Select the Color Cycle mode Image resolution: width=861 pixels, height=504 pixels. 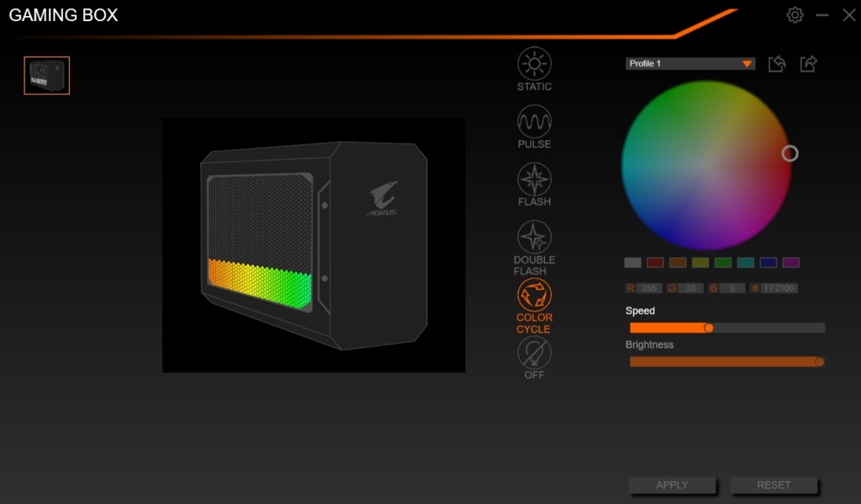[534, 295]
